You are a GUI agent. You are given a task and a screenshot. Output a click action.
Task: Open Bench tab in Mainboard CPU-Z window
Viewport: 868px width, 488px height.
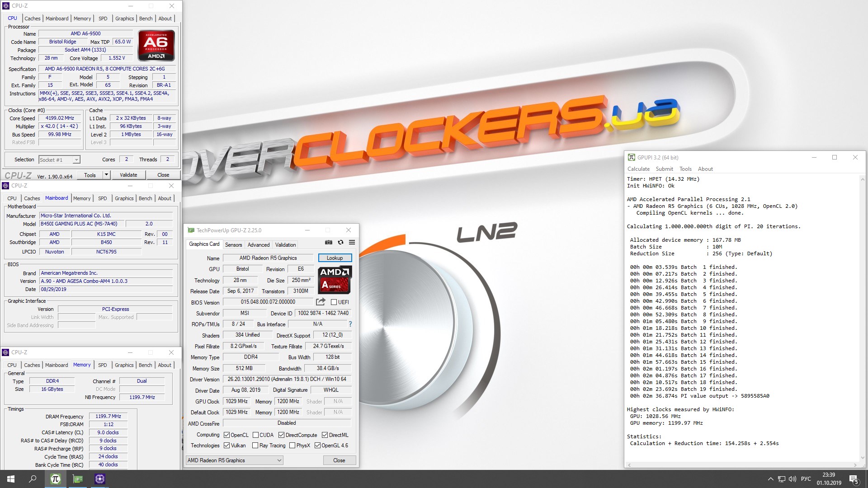pyautogui.click(x=146, y=198)
